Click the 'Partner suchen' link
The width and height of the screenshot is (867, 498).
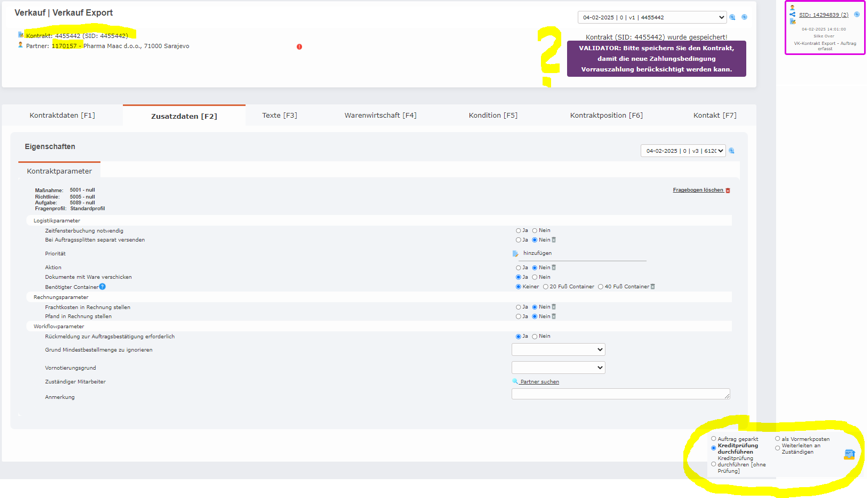pos(539,382)
